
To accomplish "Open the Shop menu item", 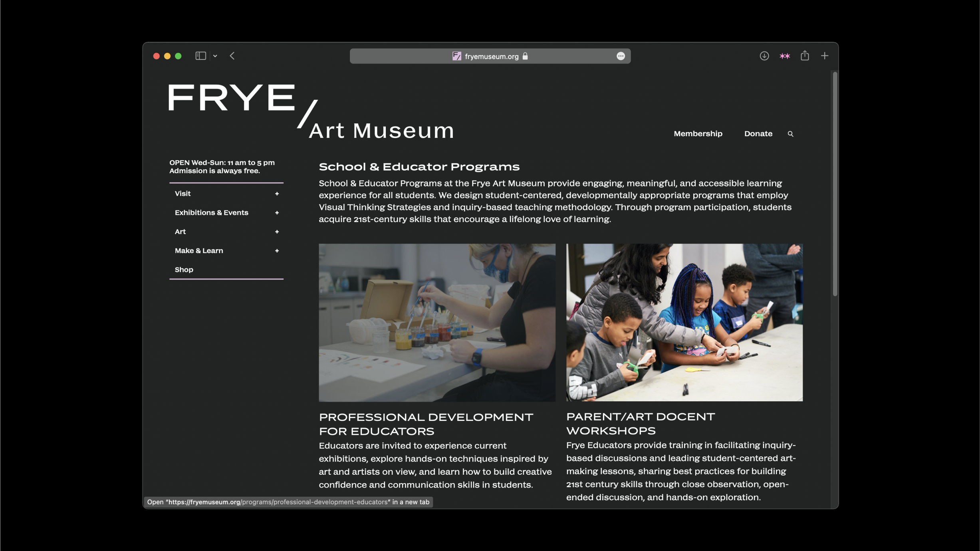I will click(x=184, y=270).
